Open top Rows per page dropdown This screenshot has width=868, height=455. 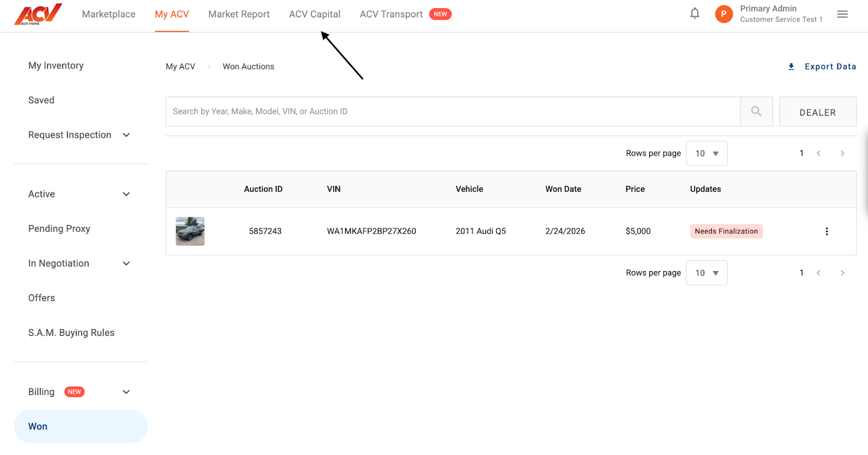[x=706, y=153]
